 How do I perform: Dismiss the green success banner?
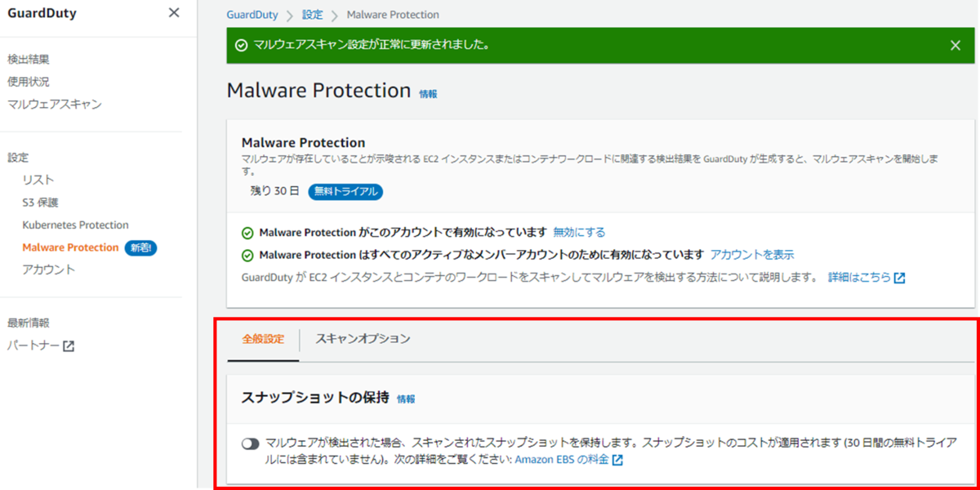(x=955, y=46)
